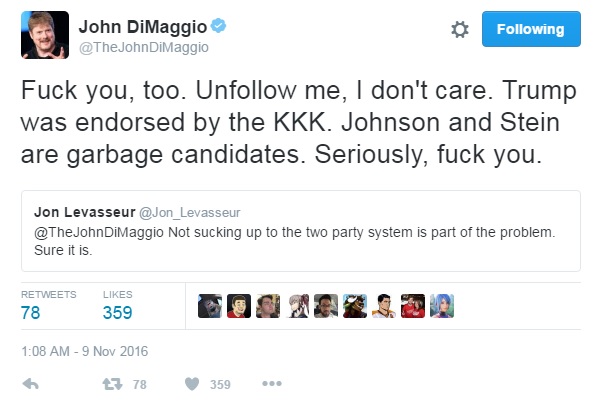
Task: Open John DiMaggio's profile picture
Action: [45, 35]
